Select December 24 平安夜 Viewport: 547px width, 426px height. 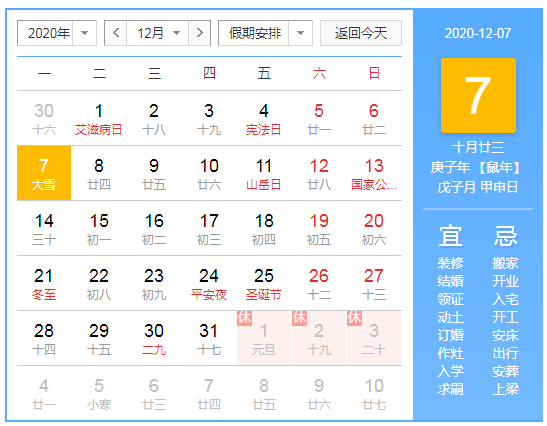coord(209,283)
